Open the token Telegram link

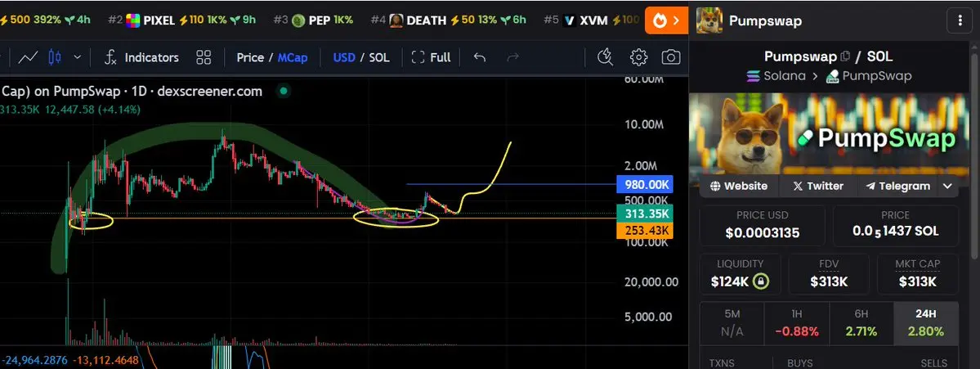coord(897,186)
